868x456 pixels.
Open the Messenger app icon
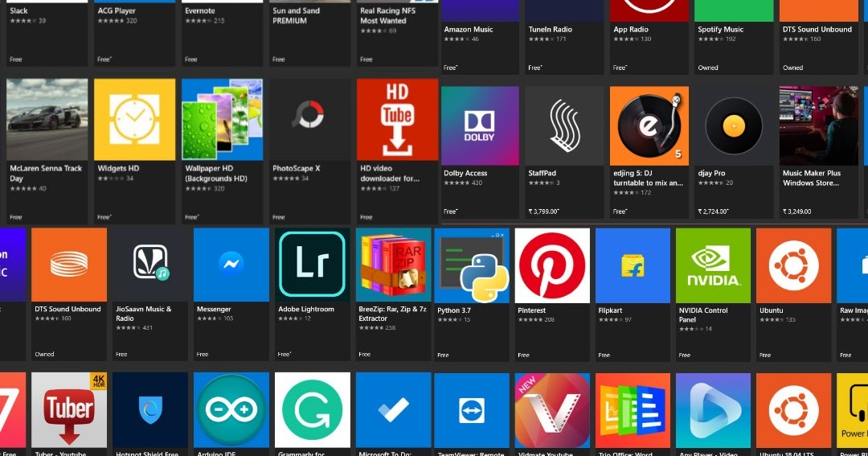[x=231, y=265]
